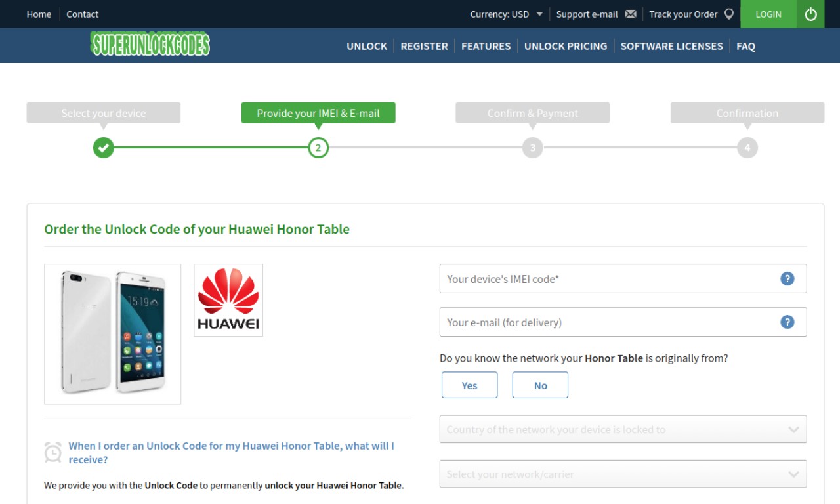
Task: Click the step 4 circle in progress bar
Action: click(x=747, y=148)
